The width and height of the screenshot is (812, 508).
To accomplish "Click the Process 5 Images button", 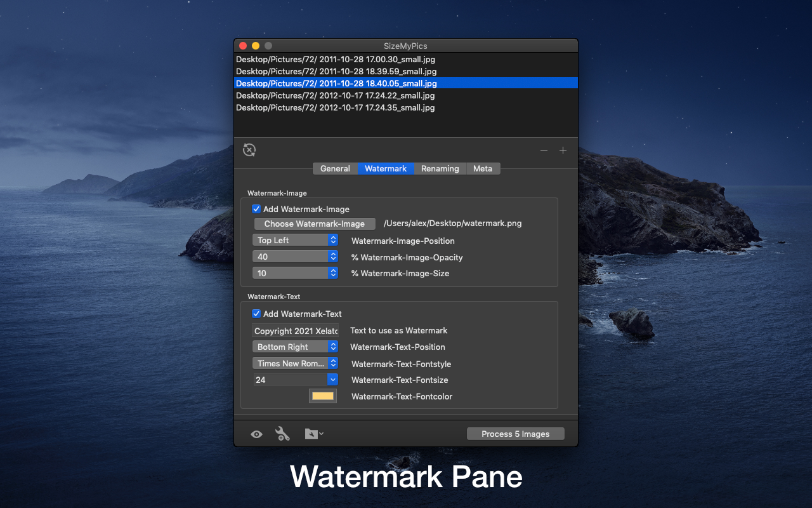I will 515,434.
